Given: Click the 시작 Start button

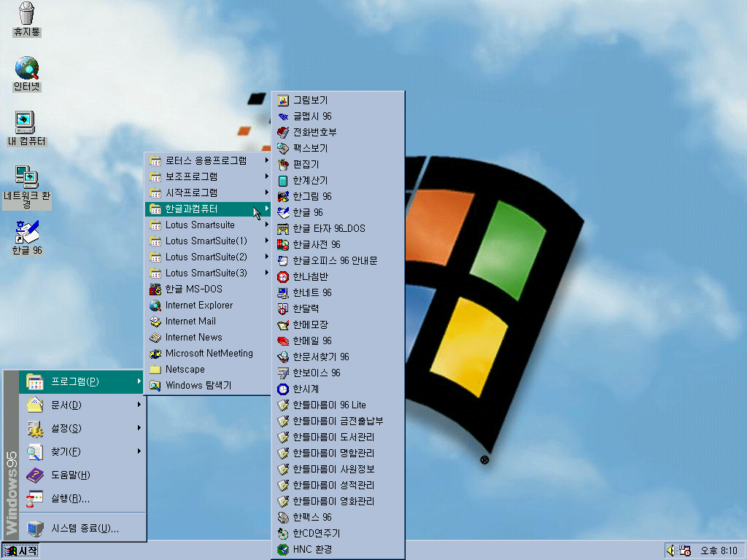Looking at the screenshot, I should tap(20, 551).
